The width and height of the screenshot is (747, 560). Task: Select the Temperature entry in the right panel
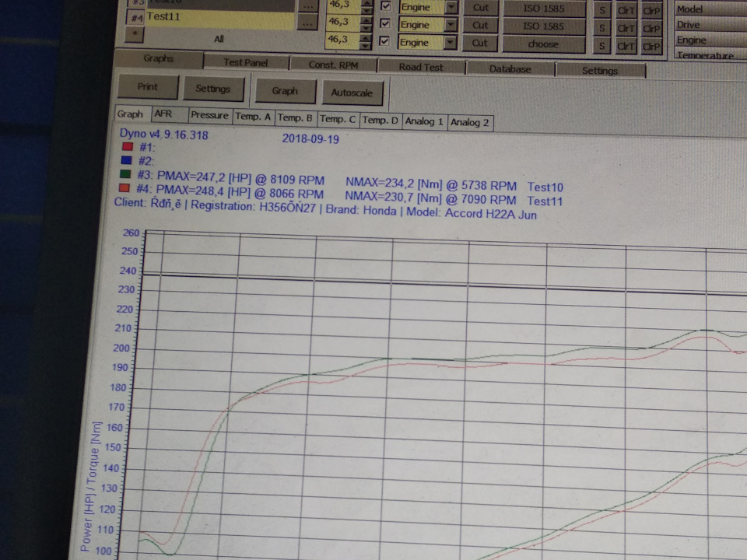(710, 55)
